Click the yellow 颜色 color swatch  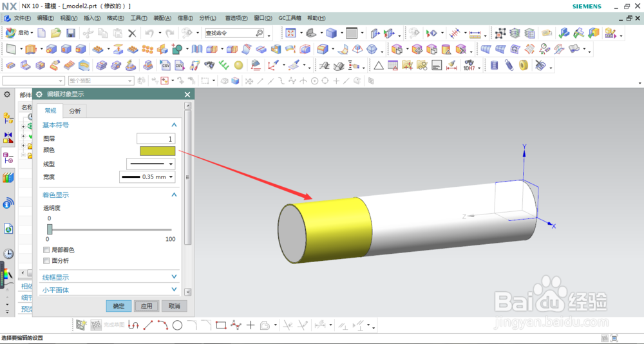pos(157,151)
